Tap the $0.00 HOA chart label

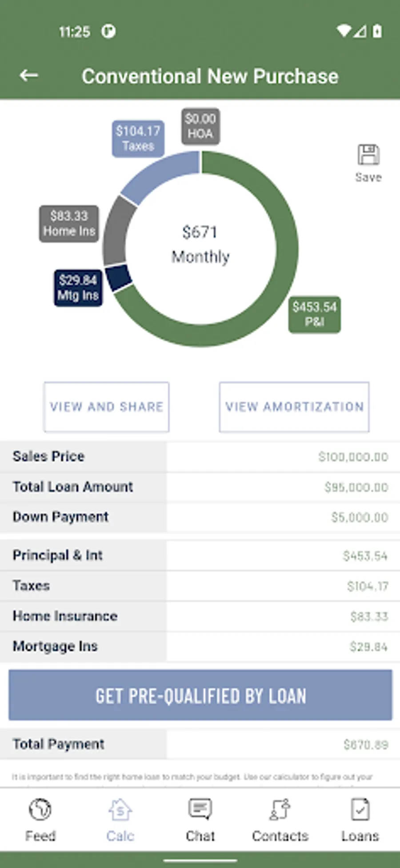coord(200,126)
